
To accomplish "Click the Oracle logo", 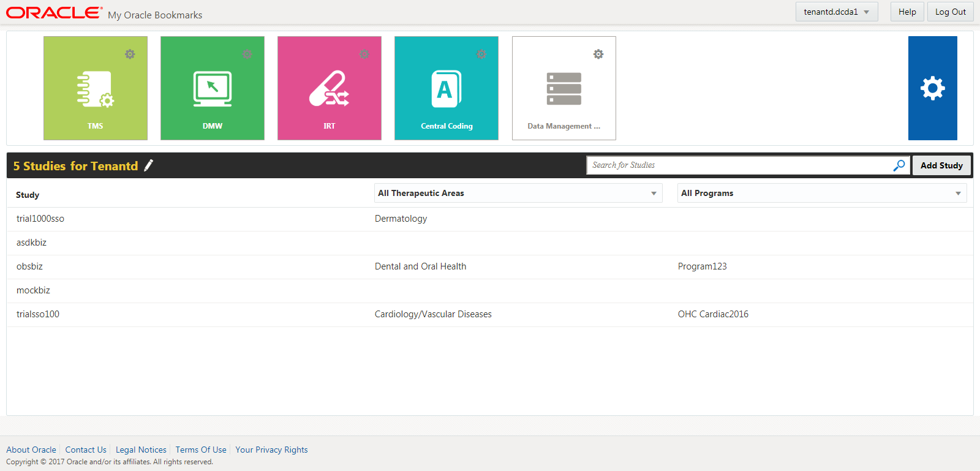I will click(x=54, y=13).
